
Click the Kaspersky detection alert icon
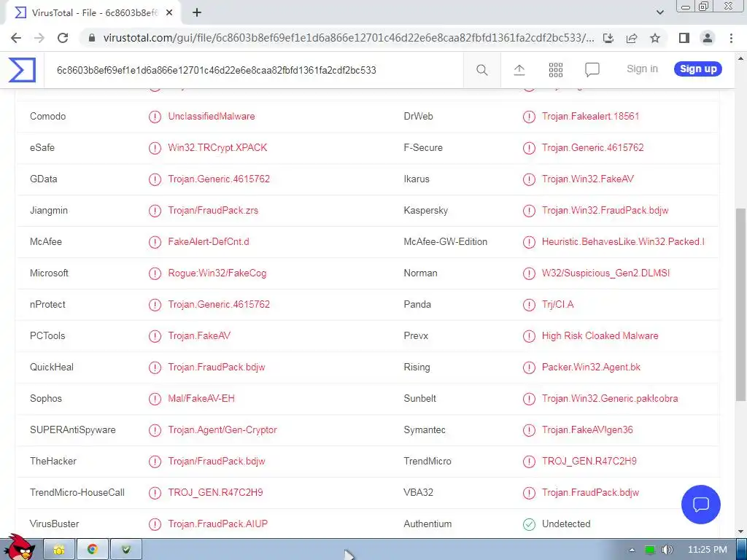coord(529,211)
